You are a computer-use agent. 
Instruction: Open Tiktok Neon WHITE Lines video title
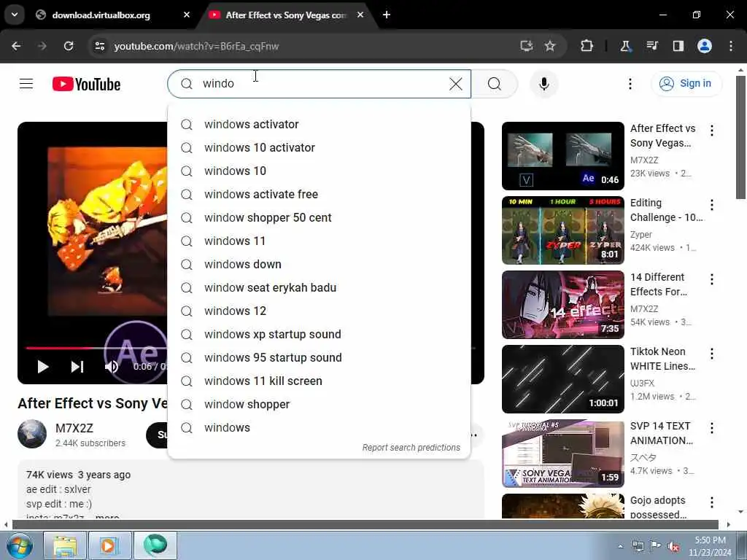tap(662, 359)
